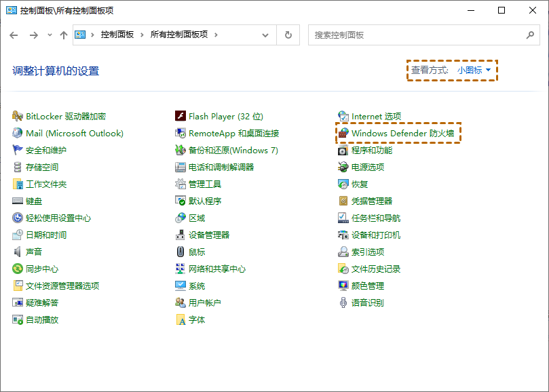Open the 颜色管理 monitor icon
549x392 pixels.
pos(343,286)
